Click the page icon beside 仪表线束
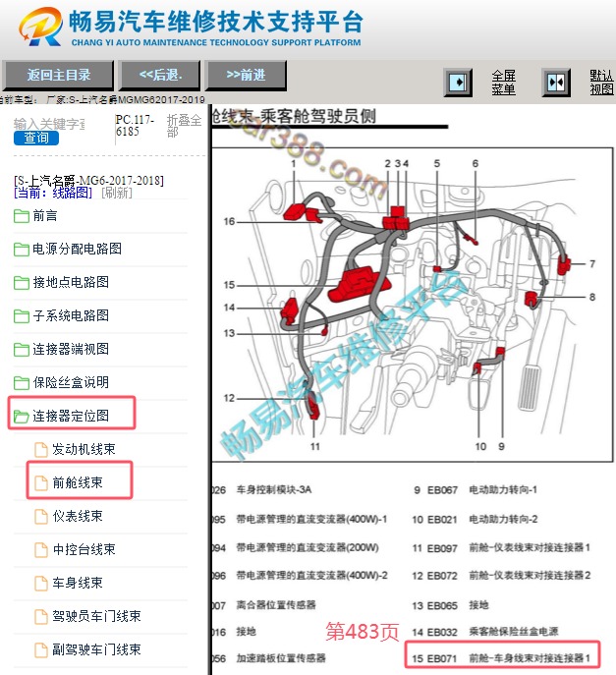The width and height of the screenshot is (616, 675). [41, 517]
